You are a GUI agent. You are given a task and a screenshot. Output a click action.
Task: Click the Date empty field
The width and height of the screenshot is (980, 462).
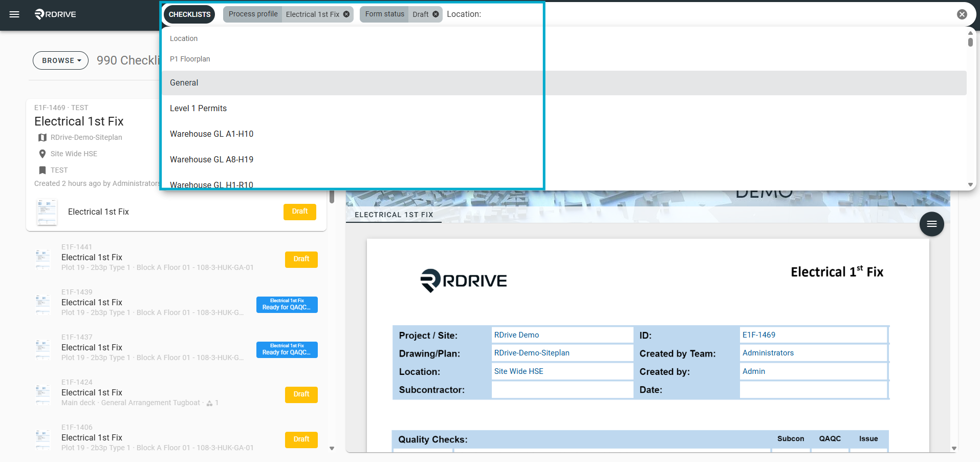[x=813, y=390]
